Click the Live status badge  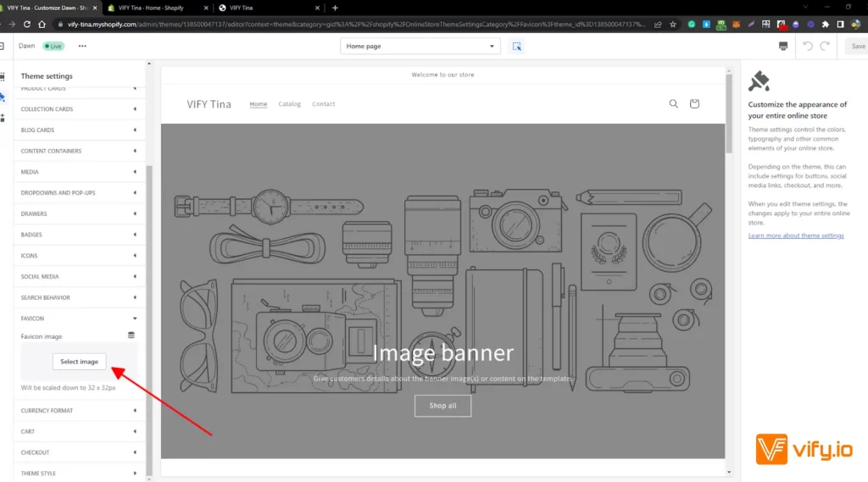(53, 47)
